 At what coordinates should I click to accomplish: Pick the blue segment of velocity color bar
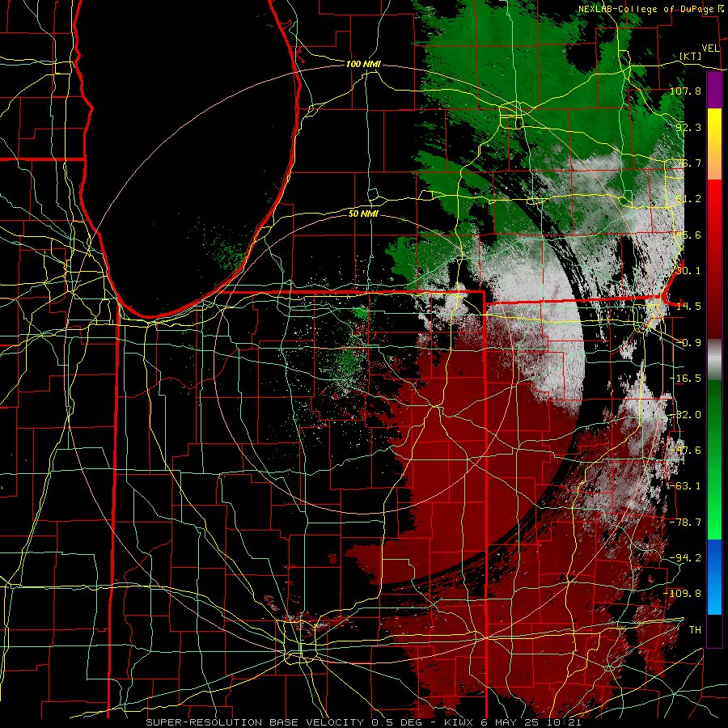pos(714,577)
